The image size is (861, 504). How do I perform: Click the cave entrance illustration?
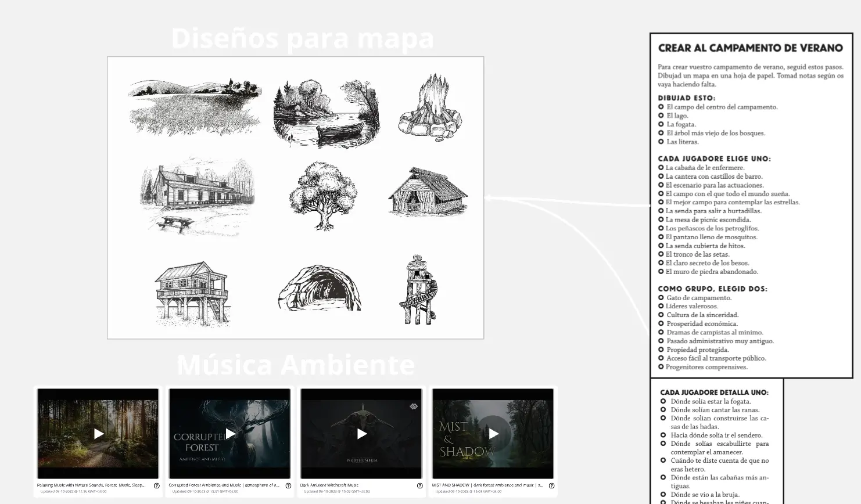320,288
